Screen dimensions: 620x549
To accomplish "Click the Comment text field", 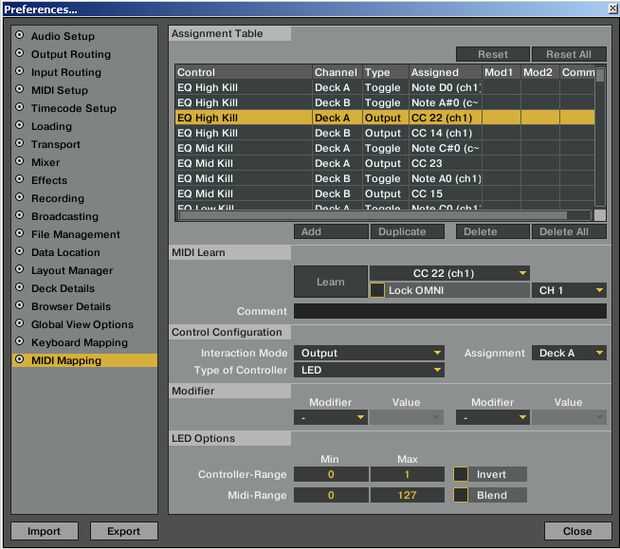I will point(450,311).
